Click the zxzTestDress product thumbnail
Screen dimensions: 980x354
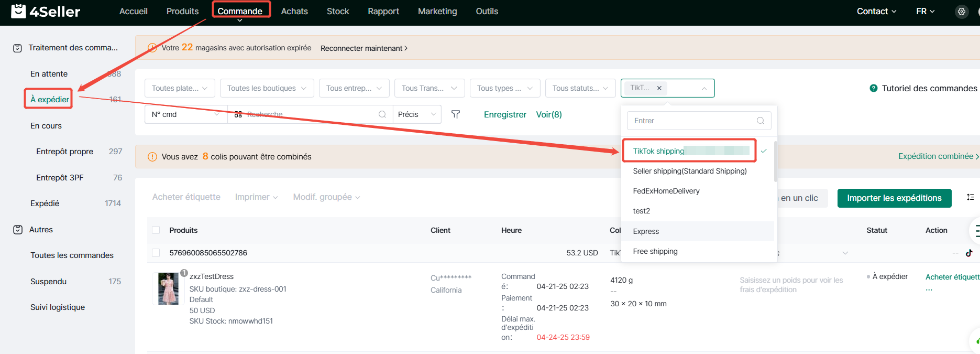point(168,288)
